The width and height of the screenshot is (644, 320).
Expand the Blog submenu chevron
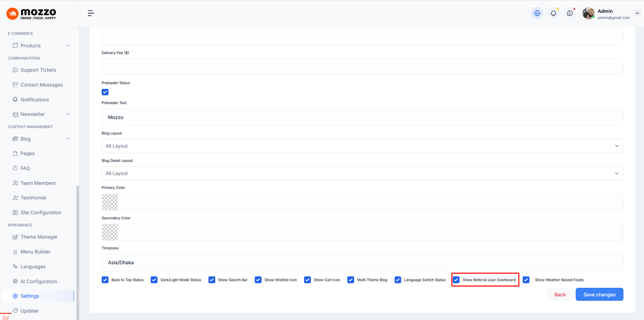68,139
